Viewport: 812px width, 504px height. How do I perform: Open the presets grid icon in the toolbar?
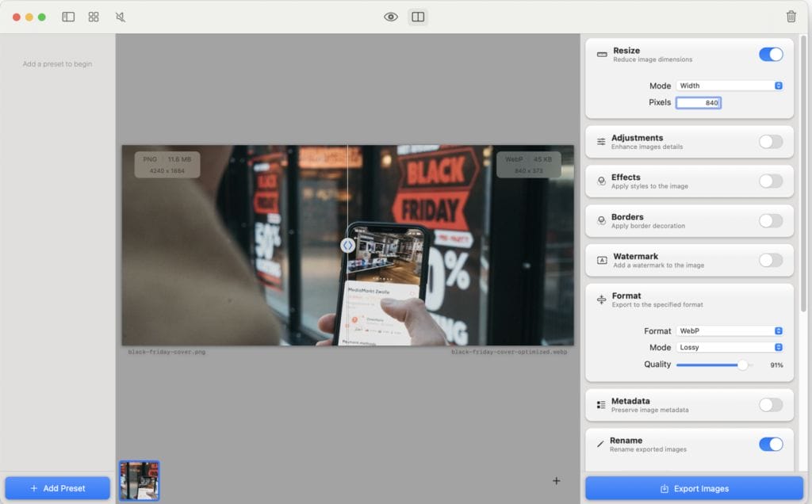pyautogui.click(x=93, y=16)
